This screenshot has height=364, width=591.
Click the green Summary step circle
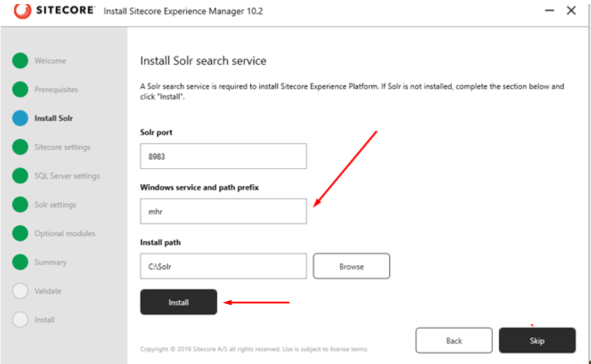[x=20, y=262]
